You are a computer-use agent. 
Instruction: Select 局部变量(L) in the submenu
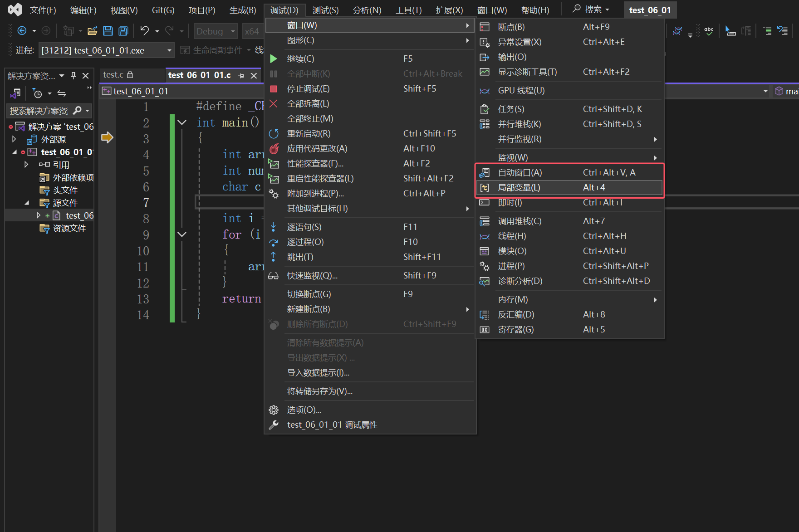coord(569,187)
